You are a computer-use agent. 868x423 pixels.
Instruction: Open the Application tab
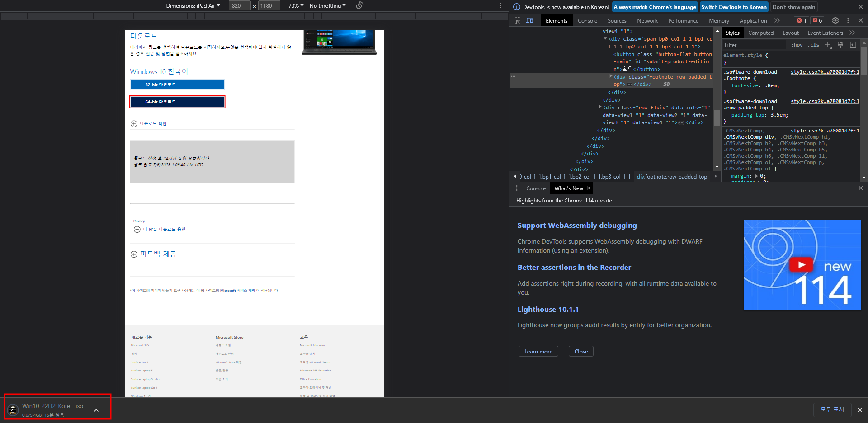point(753,20)
